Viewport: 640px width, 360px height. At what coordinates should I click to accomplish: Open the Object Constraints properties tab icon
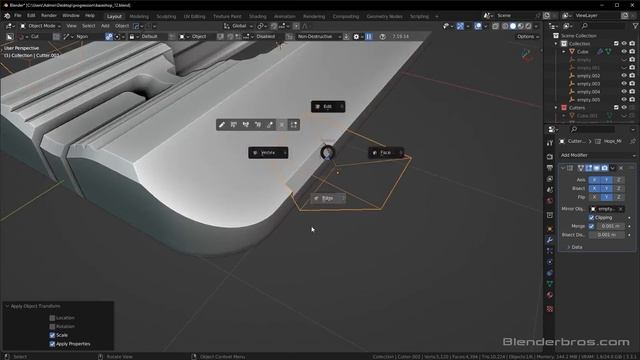(550, 273)
